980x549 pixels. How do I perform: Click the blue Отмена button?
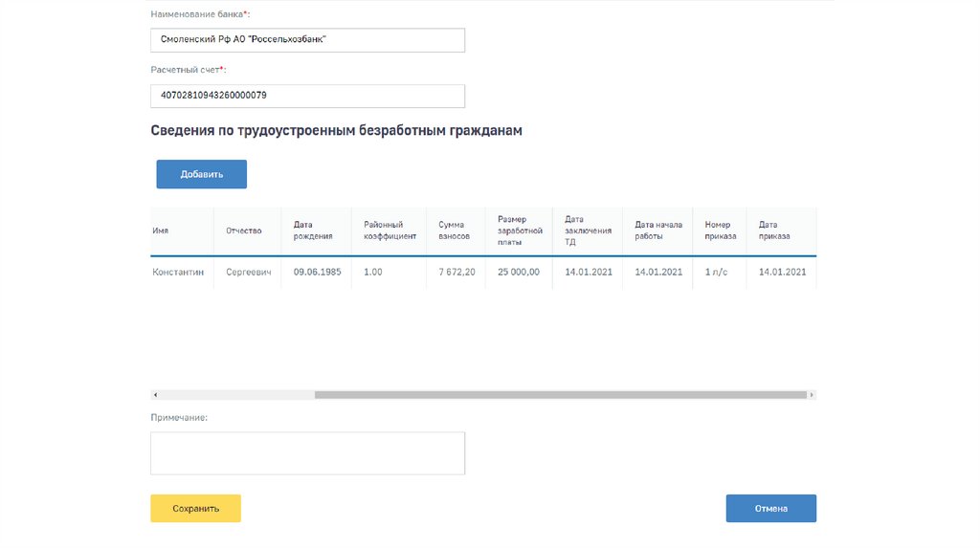click(770, 509)
